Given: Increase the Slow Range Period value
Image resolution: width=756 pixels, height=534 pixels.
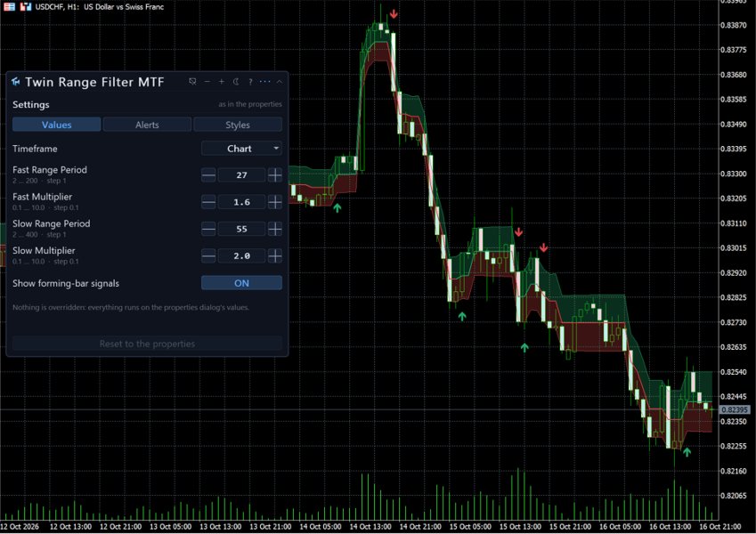Looking at the screenshot, I should point(275,229).
